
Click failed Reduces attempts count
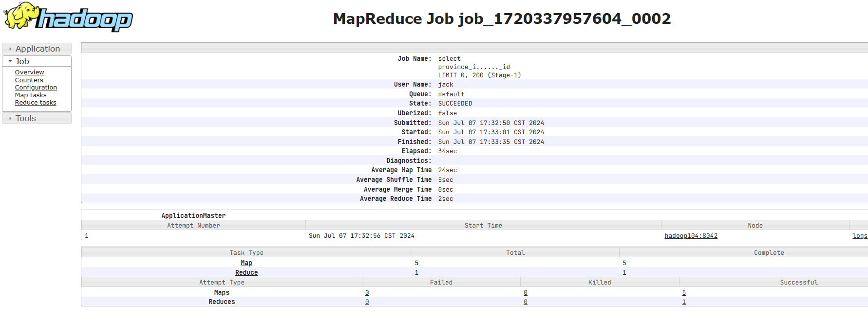click(x=367, y=302)
